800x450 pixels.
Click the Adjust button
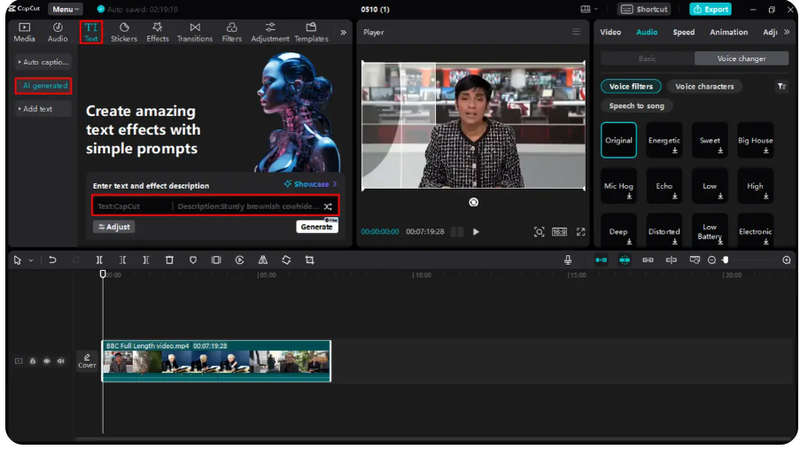pyautogui.click(x=114, y=227)
